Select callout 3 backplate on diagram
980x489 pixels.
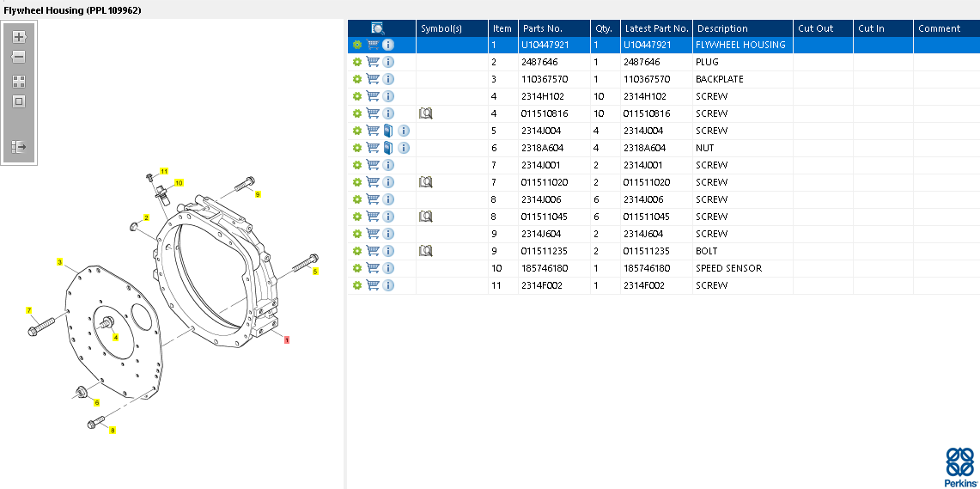(59, 262)
